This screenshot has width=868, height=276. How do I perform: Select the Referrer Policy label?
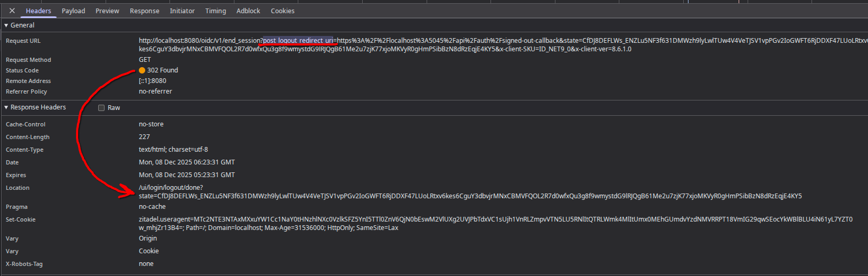pos(26,91)
